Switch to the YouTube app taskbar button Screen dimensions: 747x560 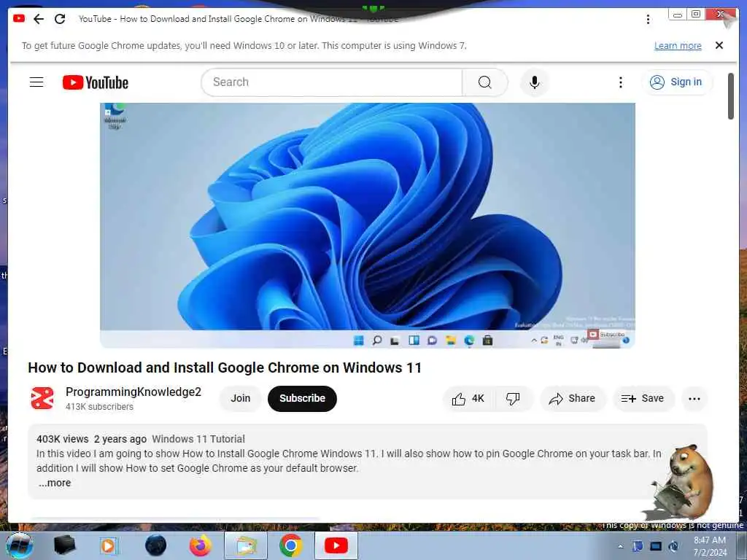coord(336,545)
